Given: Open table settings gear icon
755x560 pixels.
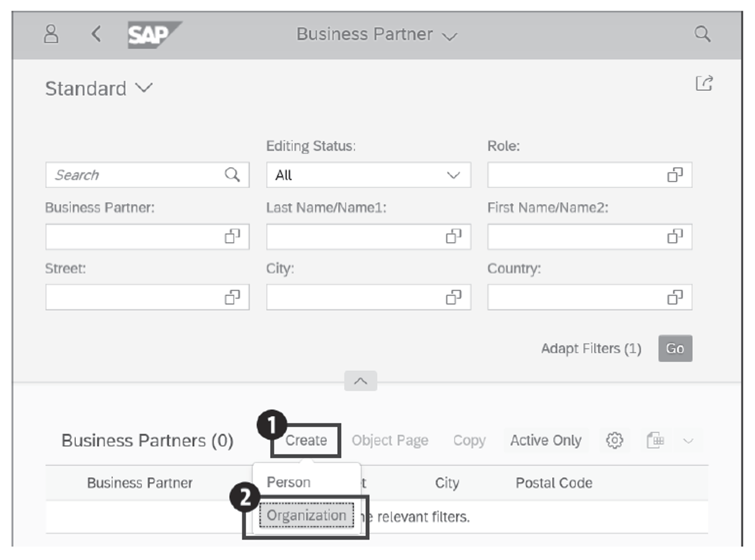Looking at the screenshot, I should coord(614,441).
